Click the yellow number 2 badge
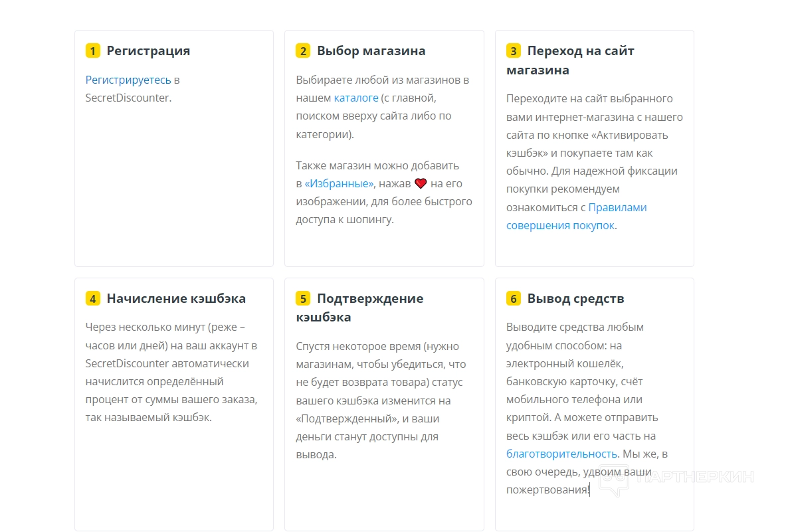This screenshot has width=788, height=532. click(303, 51)
